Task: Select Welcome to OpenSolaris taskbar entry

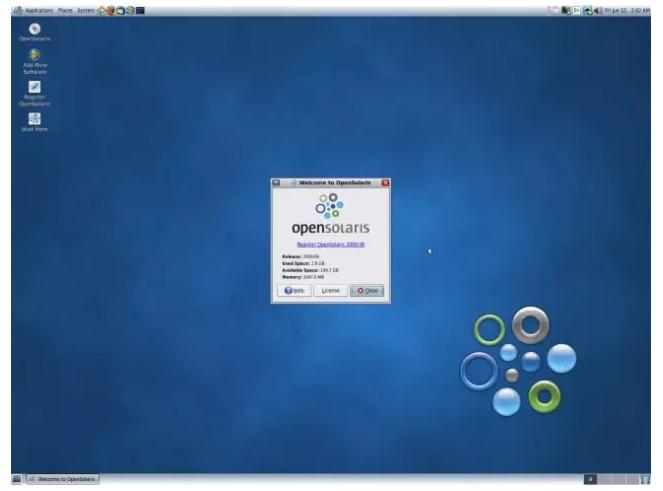Action: 63,479
